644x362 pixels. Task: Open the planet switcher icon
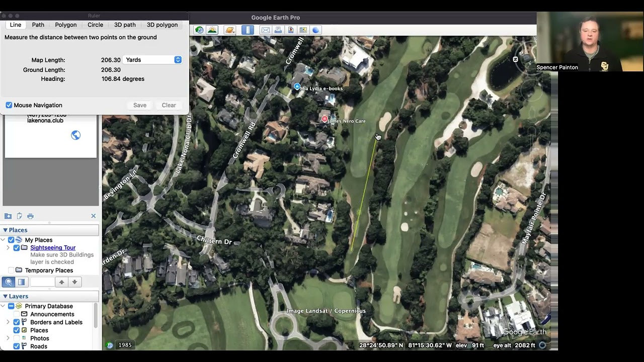(230, 30)
